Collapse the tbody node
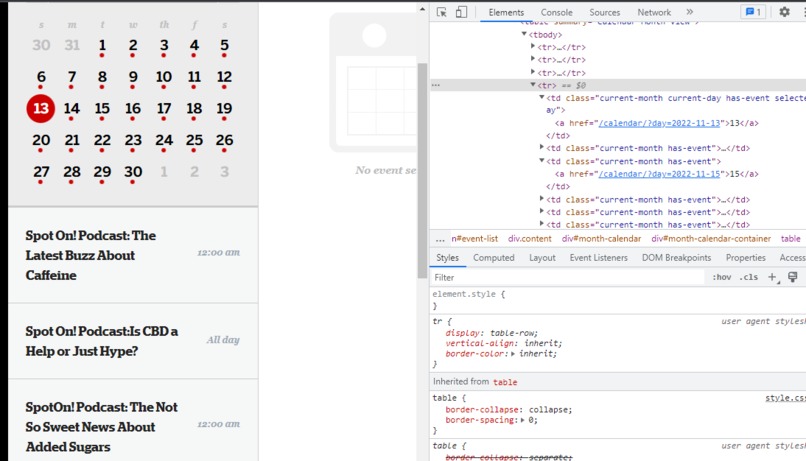 [524, 34]
